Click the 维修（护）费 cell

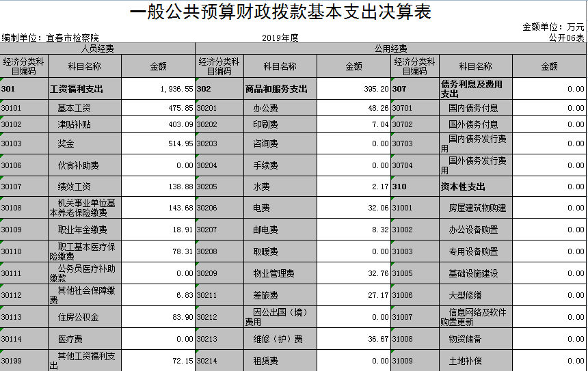280,339
